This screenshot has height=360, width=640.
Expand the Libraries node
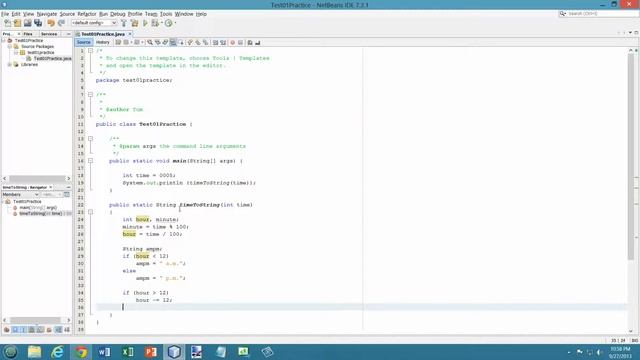[10, 64]
